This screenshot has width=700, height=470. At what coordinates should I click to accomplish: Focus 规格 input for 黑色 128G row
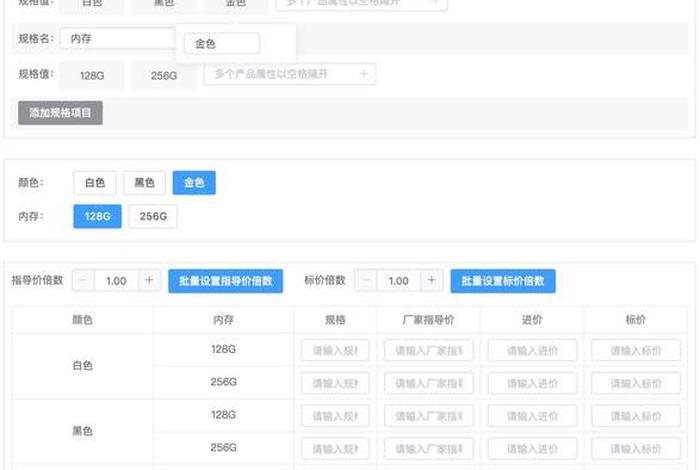[x=335, y=416]
